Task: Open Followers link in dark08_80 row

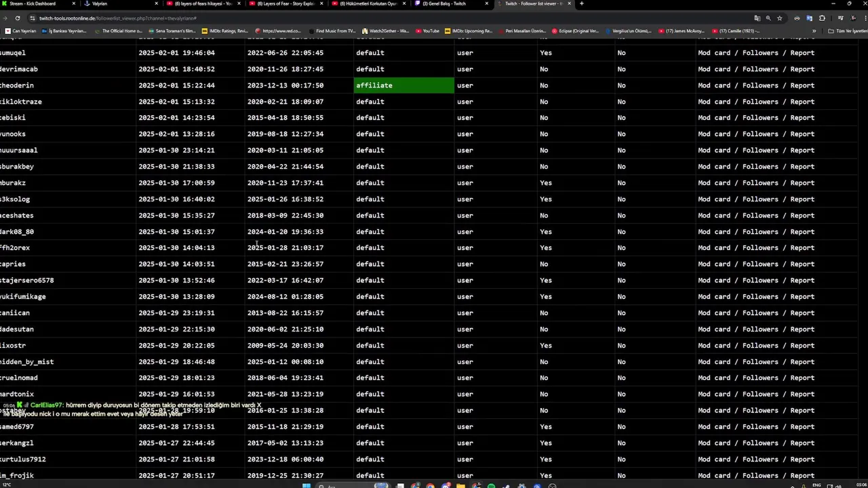Action: tap(760, 232)
